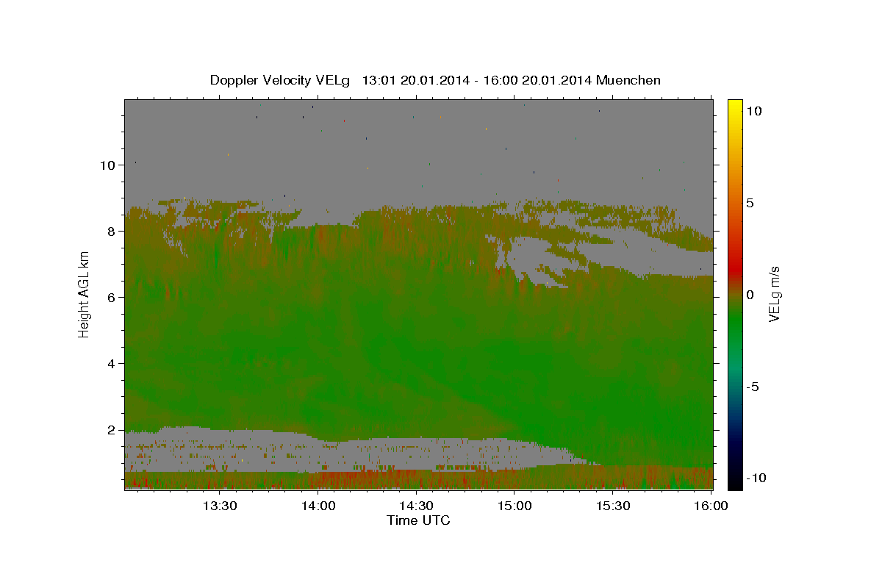Click the height tick label '8'

coord(112,232)
